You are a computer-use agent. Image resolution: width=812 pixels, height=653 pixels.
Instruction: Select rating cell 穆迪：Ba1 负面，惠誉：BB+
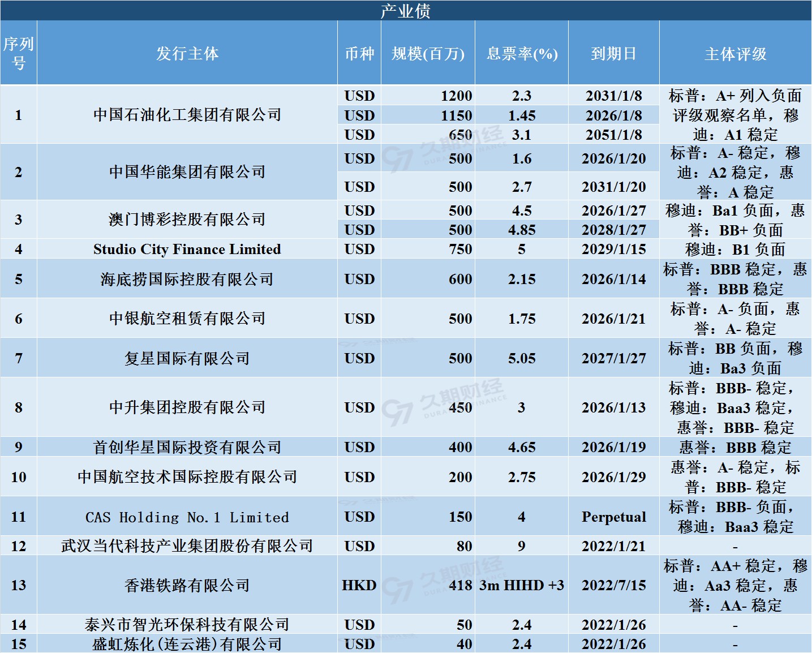click(735, 220)
